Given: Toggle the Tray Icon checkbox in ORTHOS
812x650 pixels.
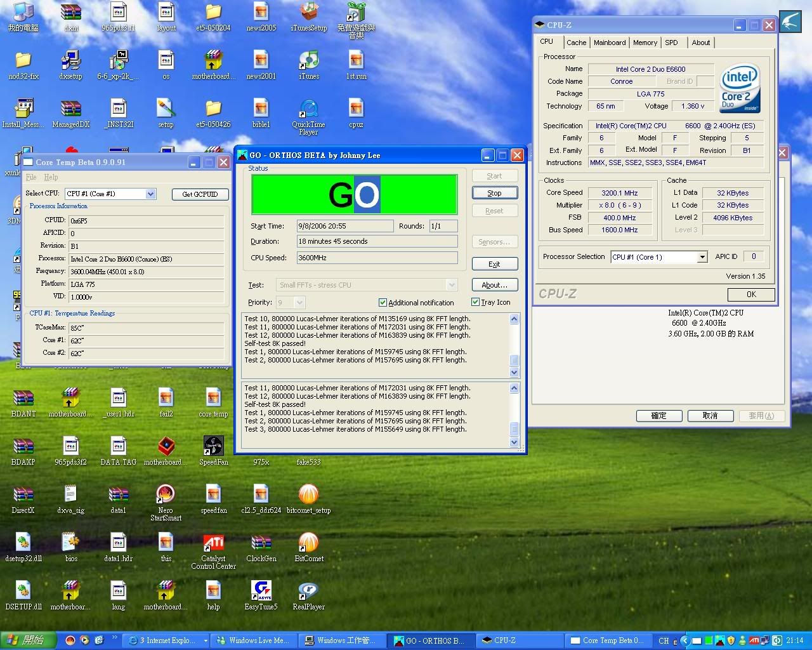Looking at the screenshot, I should 475,302.
